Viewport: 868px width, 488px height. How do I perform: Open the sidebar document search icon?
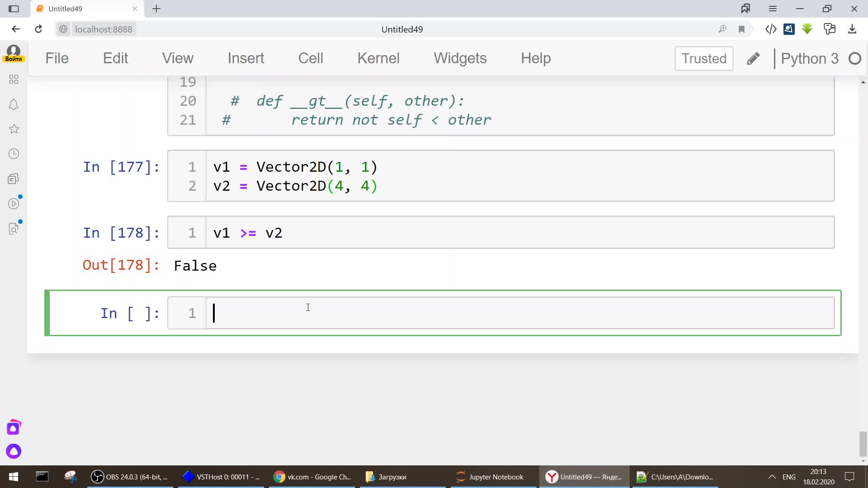[x=14, y=229]
